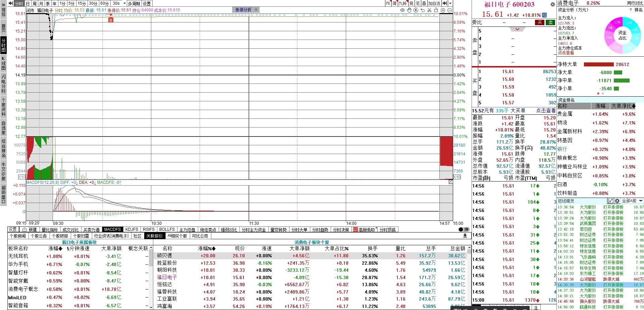Click the red B buy marker on chart

coord(111,20)
